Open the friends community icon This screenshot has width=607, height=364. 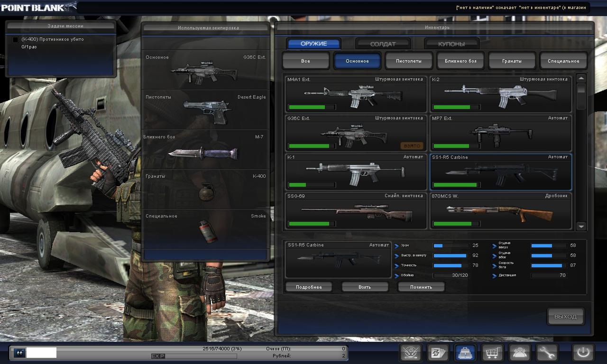pos(519,353)
